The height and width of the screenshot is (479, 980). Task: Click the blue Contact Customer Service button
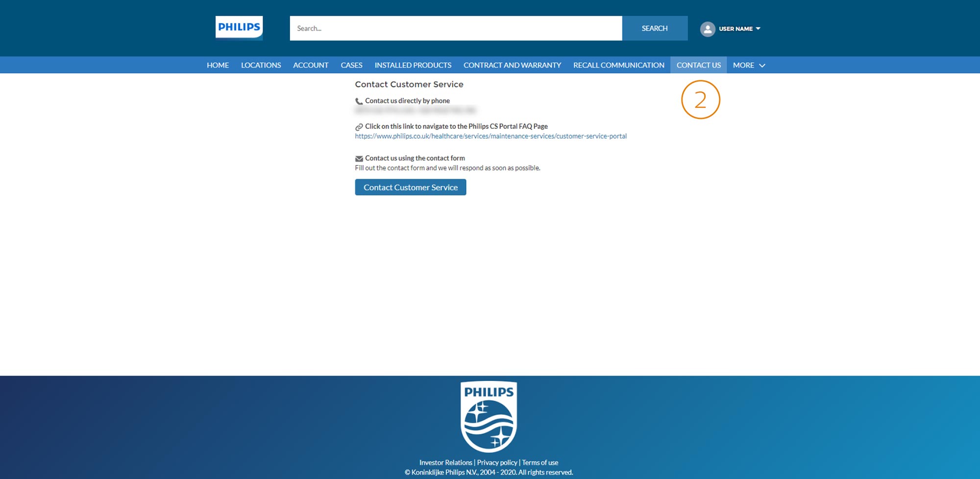click(x=410, y=187)
